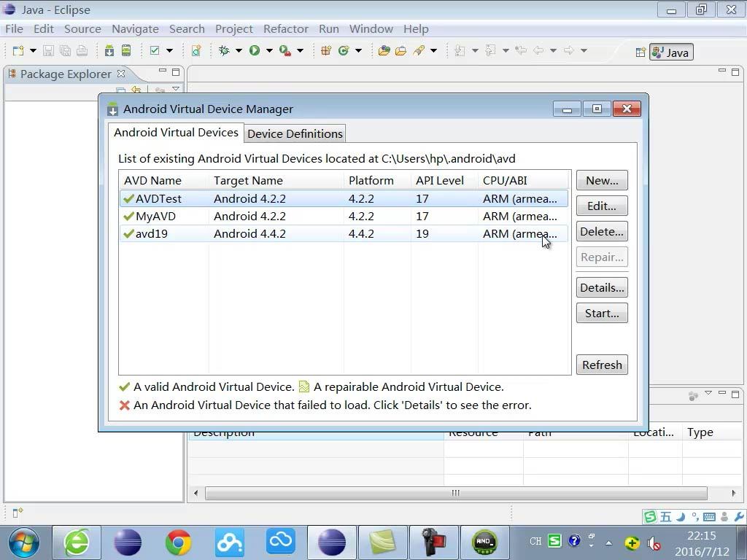Viewport: 747px width, 560px height.
Task: Switch to the Device Definitions tab
Action: click(295, 134)
